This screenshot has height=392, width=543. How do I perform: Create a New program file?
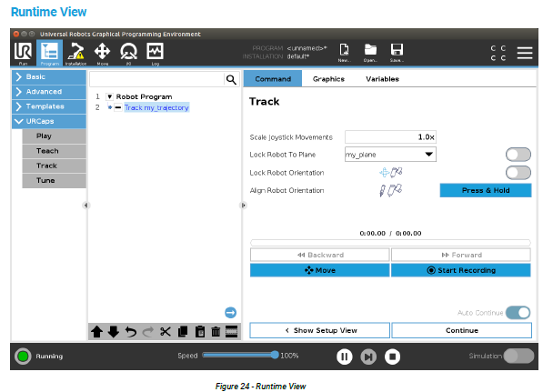pos(344,53)
